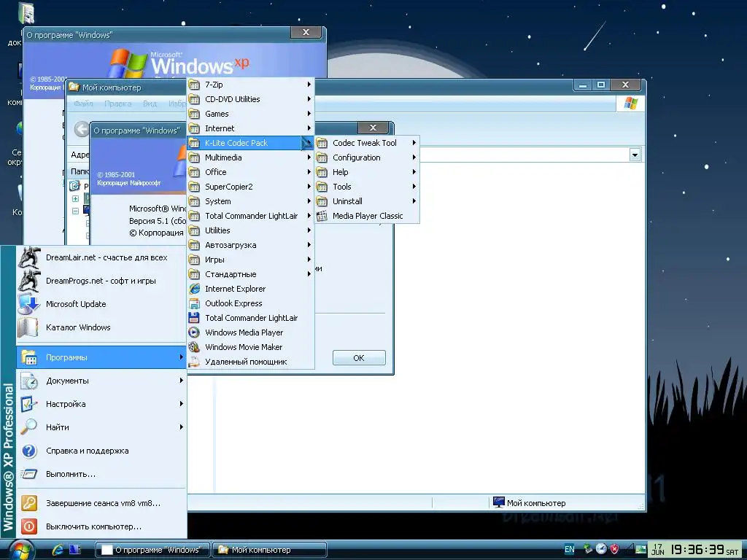The width and height of the screenshot is (747, 560).
Task: Expand the Найти submenu arrow
Action: pos(181,427)
